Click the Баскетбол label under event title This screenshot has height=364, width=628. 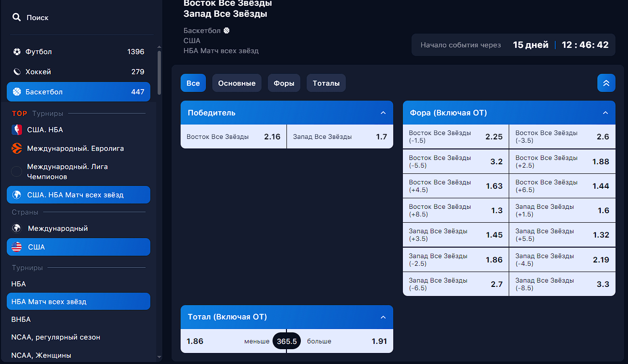pyautogui.click(x=202, y=31)
